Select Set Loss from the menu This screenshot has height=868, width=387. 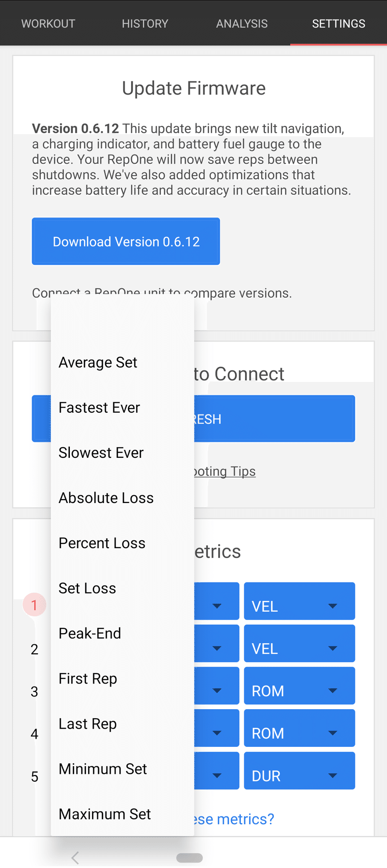[87, 588]
